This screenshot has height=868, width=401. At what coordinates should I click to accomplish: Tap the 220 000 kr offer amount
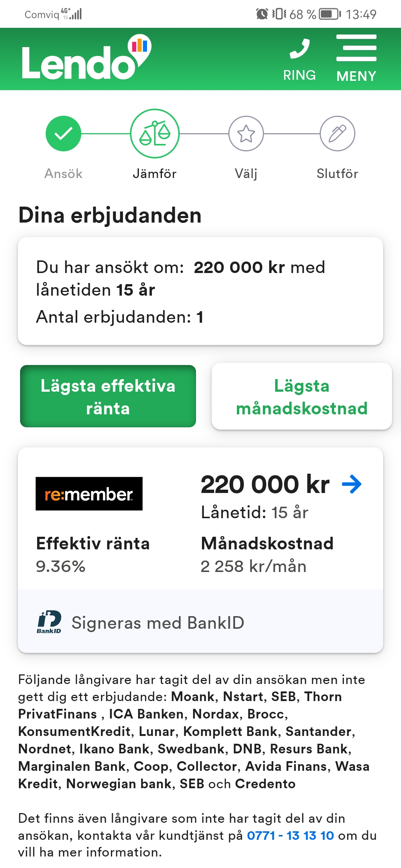tap(265, 484)
